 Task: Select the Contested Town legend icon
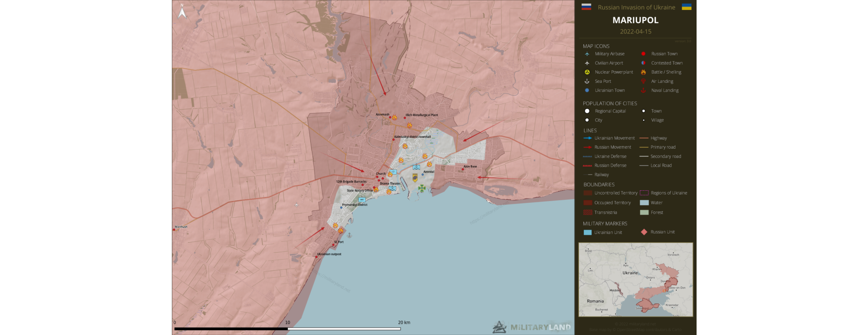click(x=643, y=63)
